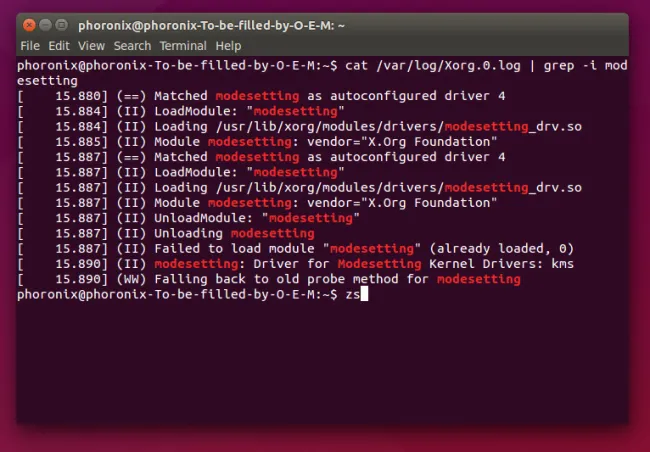Click the 'Failed to load module' log line

pos(296,249)
